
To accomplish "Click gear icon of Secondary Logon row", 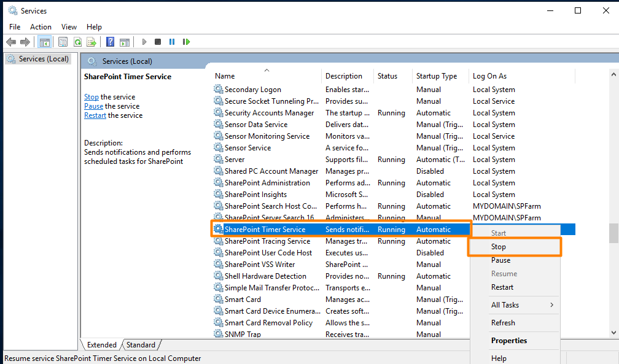I will (x=219, y=89).
